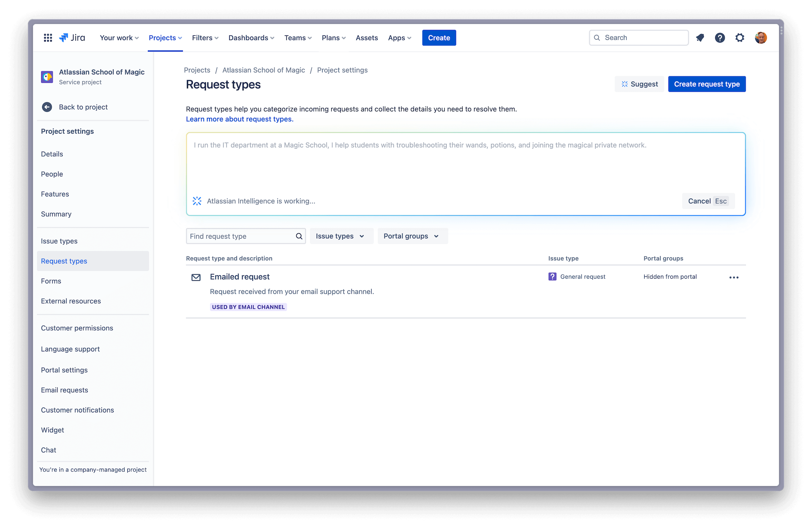The image size is (812, 528).
Task: Click the three-dot menu on Emailed request
Action: coord(734,276)
